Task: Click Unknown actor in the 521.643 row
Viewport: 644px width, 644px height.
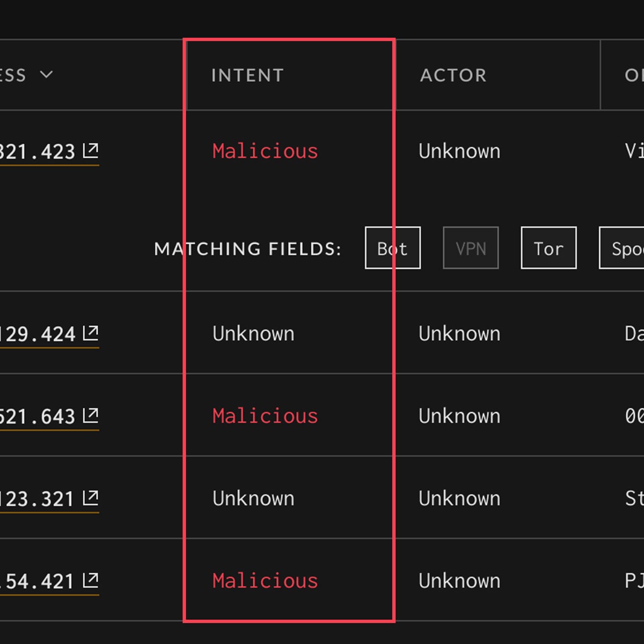Action: click(459, 416)
